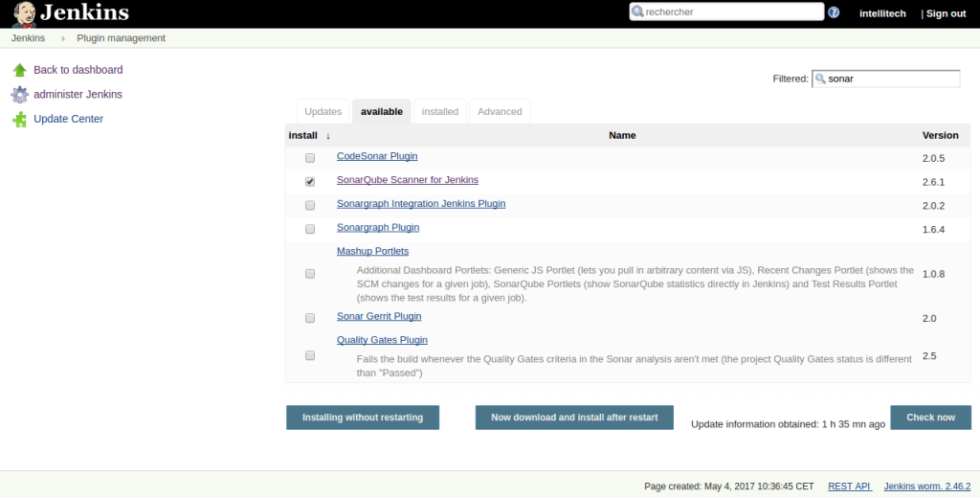Click the Page created timestamp text
Viewport: 980px width, 498px height.
(728, 487)
